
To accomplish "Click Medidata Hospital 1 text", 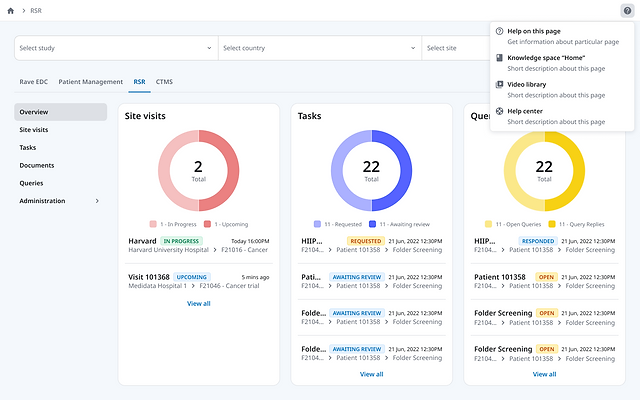I will click(x=157, y=286).
